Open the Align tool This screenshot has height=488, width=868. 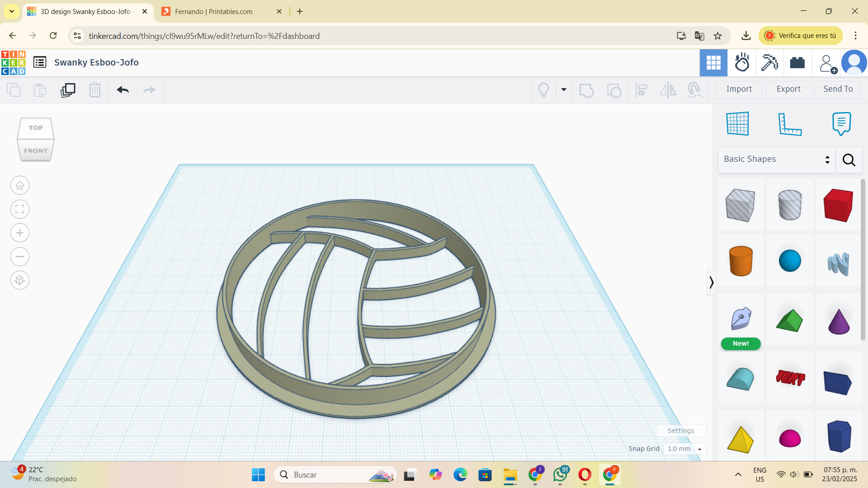pos(641,90)
